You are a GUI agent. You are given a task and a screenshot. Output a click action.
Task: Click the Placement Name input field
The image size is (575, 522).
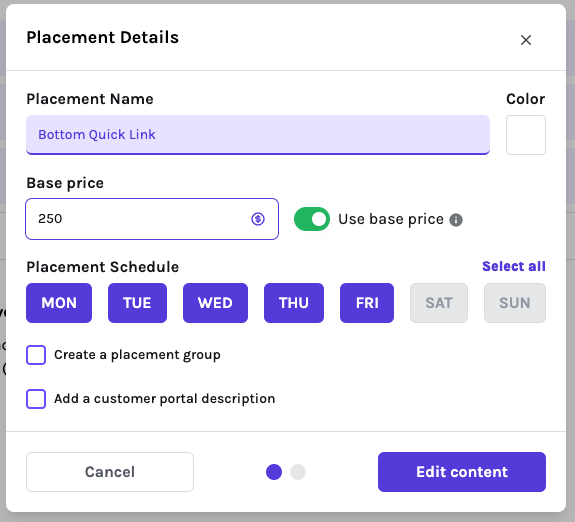point(258,135)
